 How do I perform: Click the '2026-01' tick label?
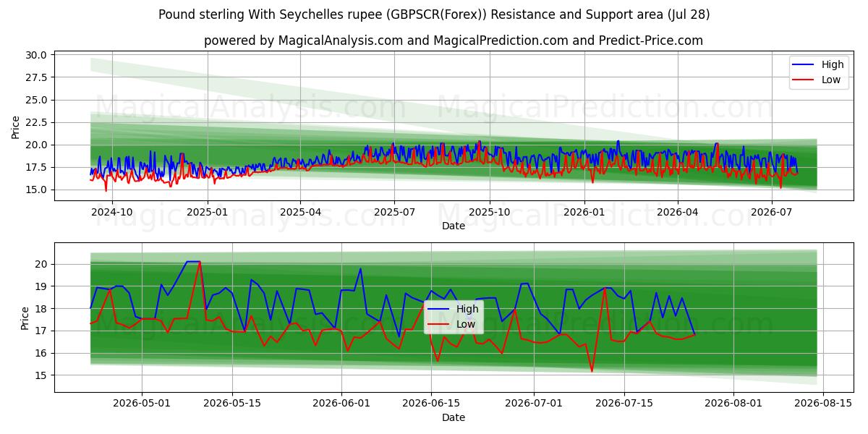coord(584,212)
